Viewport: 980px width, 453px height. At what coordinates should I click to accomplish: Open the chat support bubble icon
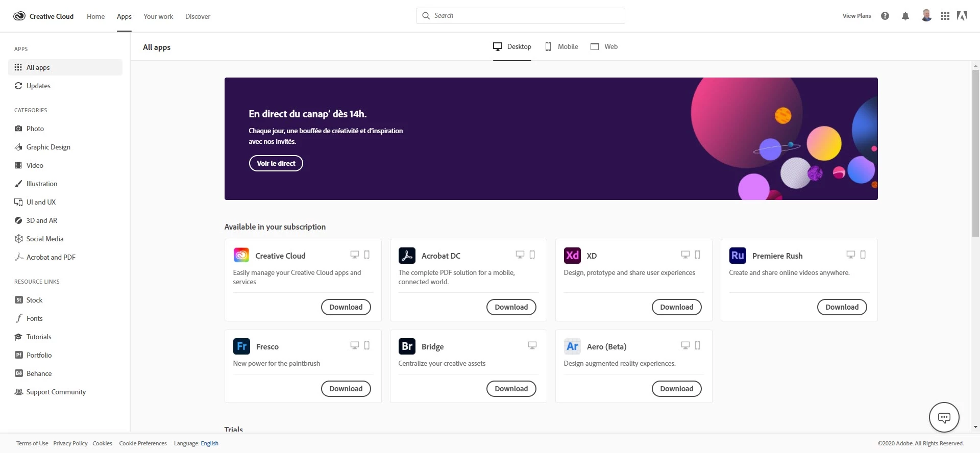[944, 417]
